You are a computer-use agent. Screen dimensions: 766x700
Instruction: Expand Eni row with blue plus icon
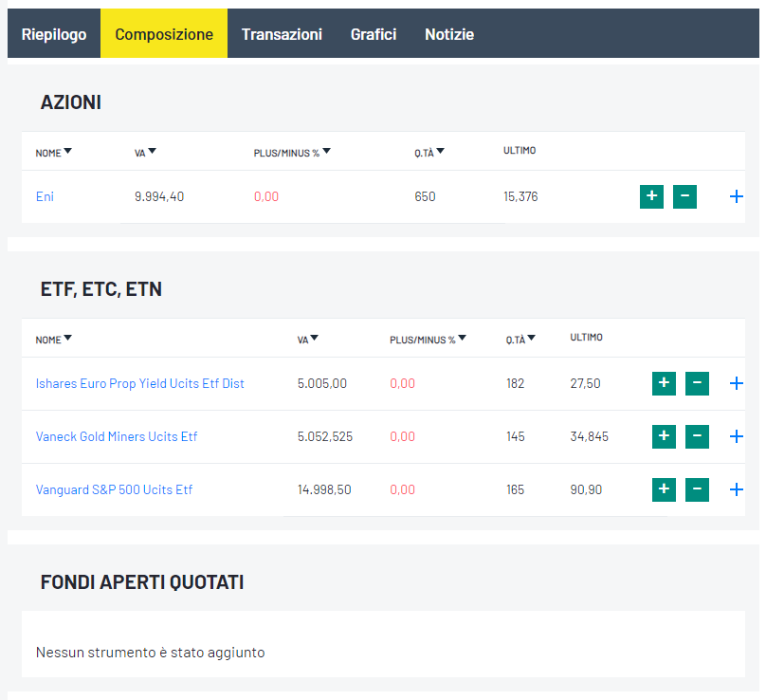(x=737, y=196)
